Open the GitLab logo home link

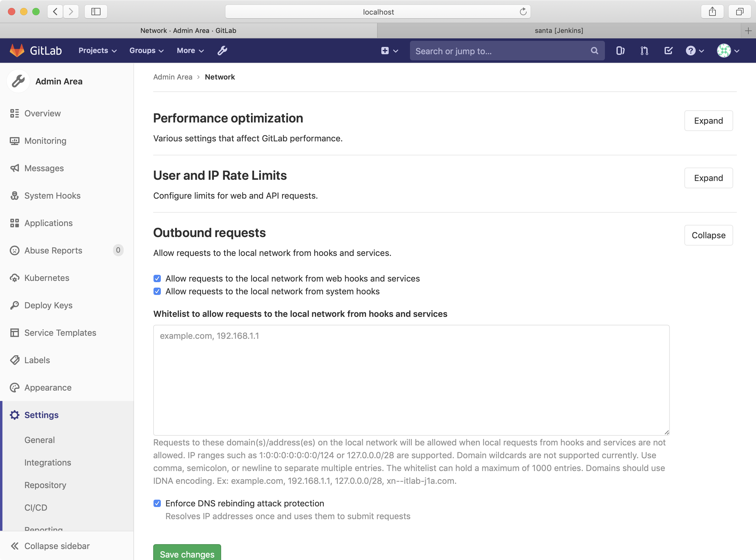pyautogui.click(x=36, y=51)
